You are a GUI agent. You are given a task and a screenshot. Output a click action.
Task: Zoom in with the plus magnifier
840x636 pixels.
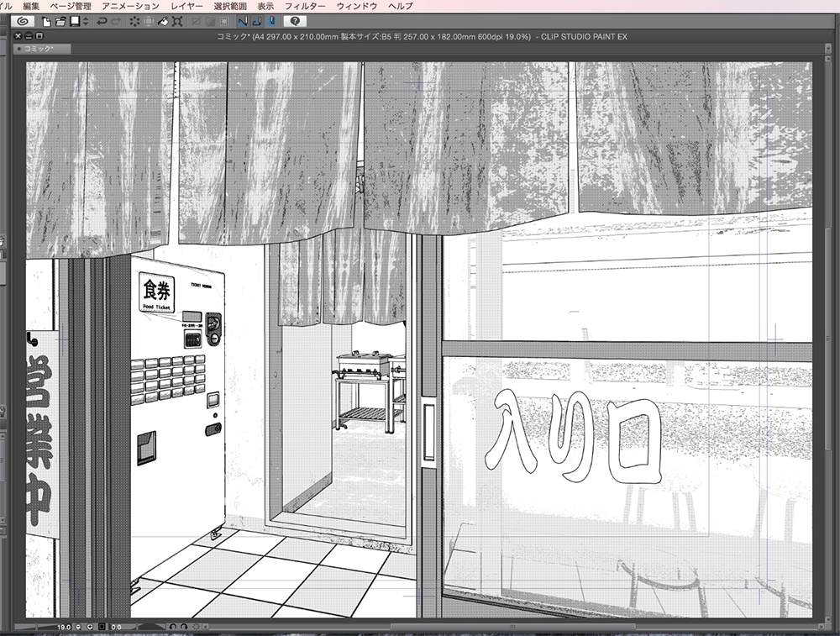[90, 627]
